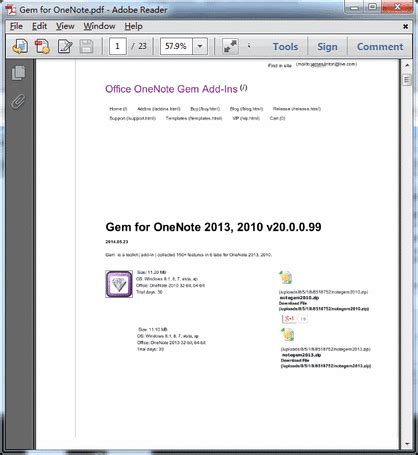Open the Help menu
This screenshot has width=418, height=455.
[x=133, y=26]
